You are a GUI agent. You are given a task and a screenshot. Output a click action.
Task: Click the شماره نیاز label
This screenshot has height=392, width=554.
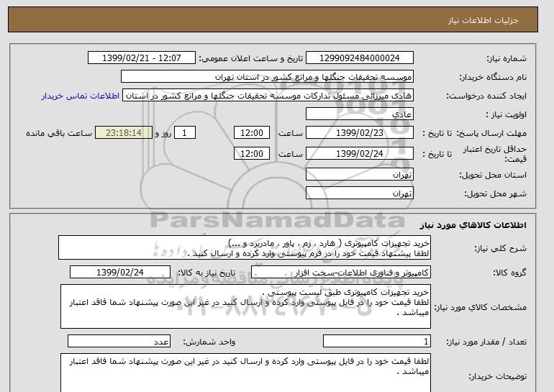tap(507, 58)
